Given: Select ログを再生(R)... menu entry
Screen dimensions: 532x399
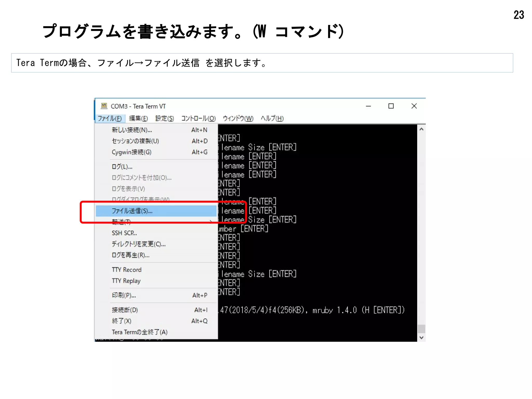Looking at the screenshot, I should tap(156, 255).
